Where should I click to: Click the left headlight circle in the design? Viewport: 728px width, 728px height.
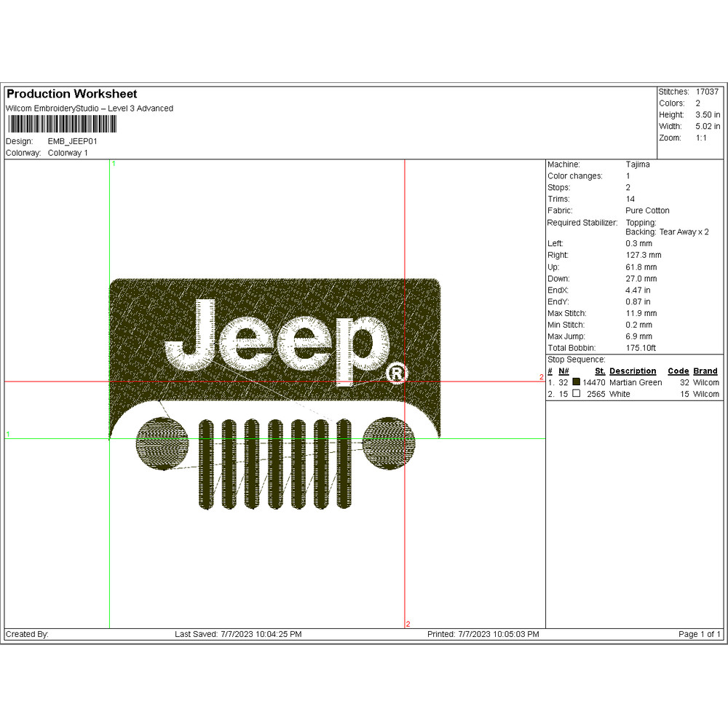pos(162,443)
